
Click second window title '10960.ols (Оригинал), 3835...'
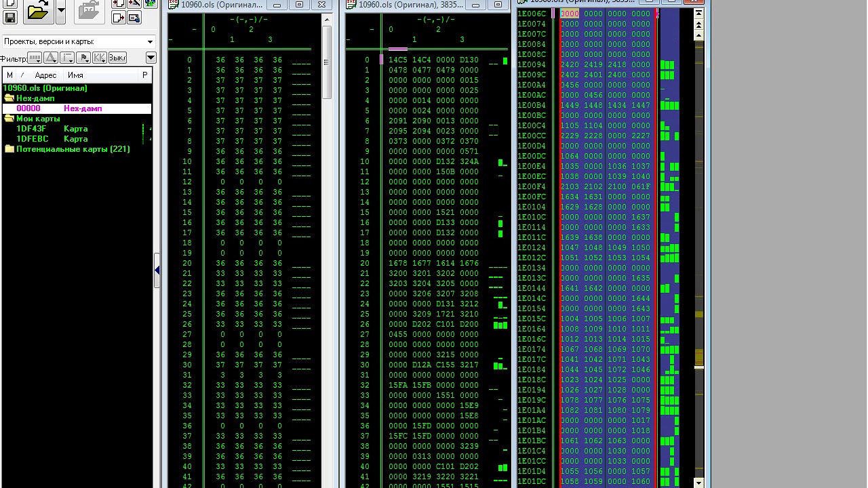(411, 5)
